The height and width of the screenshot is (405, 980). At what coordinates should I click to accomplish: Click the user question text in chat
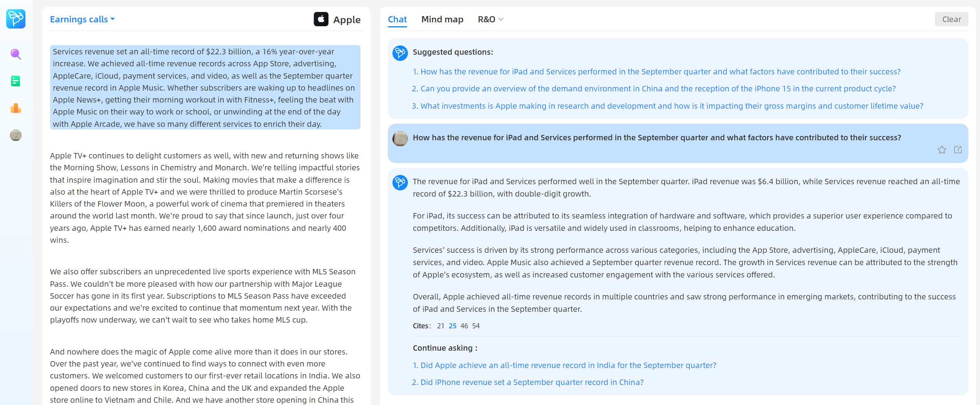[657, 138]
